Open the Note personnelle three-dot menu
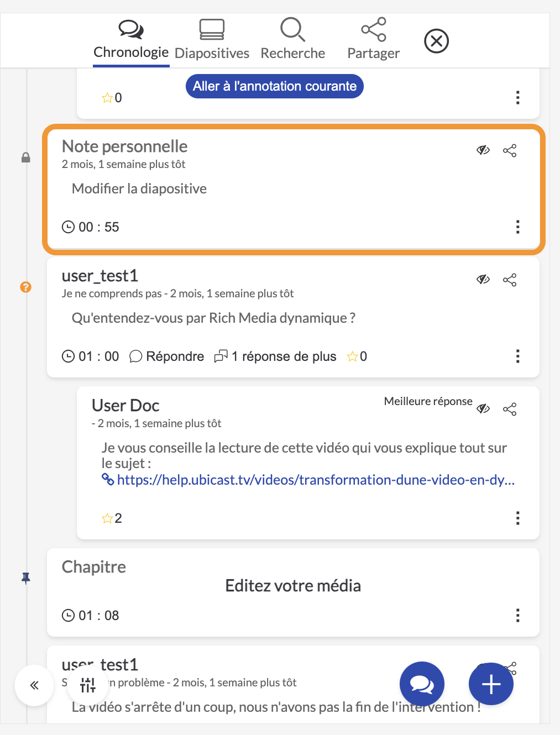The image size is (560, 735). coord(517,227)
